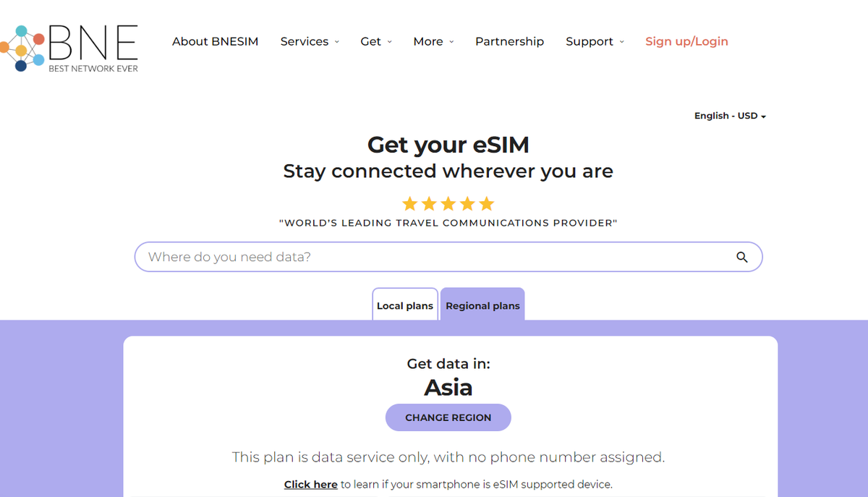The width and height of the screenshot is (868, 497).
Task: Click the rightmost gold rating star
Action: click(x=486, y=203)
